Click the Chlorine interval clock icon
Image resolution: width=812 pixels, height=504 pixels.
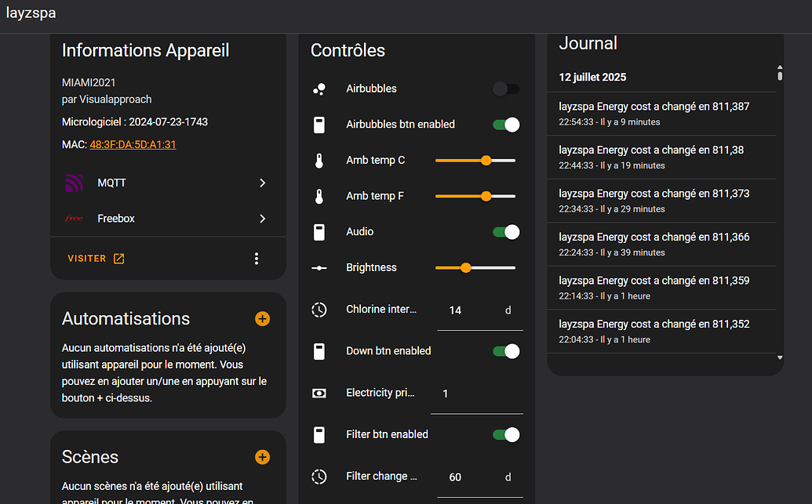point(319,310)
